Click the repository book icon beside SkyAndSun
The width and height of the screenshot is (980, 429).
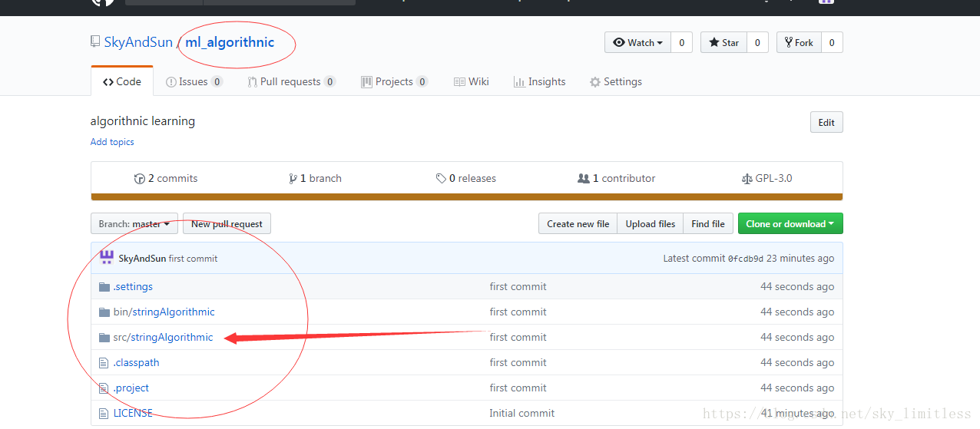95,41
